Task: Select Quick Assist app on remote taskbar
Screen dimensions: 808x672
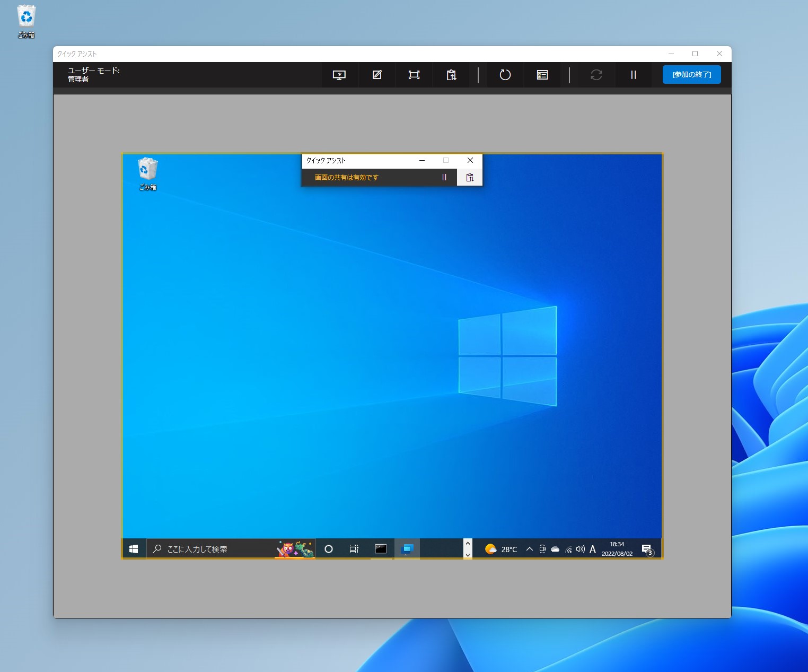Action: click(x=407, y=549)
